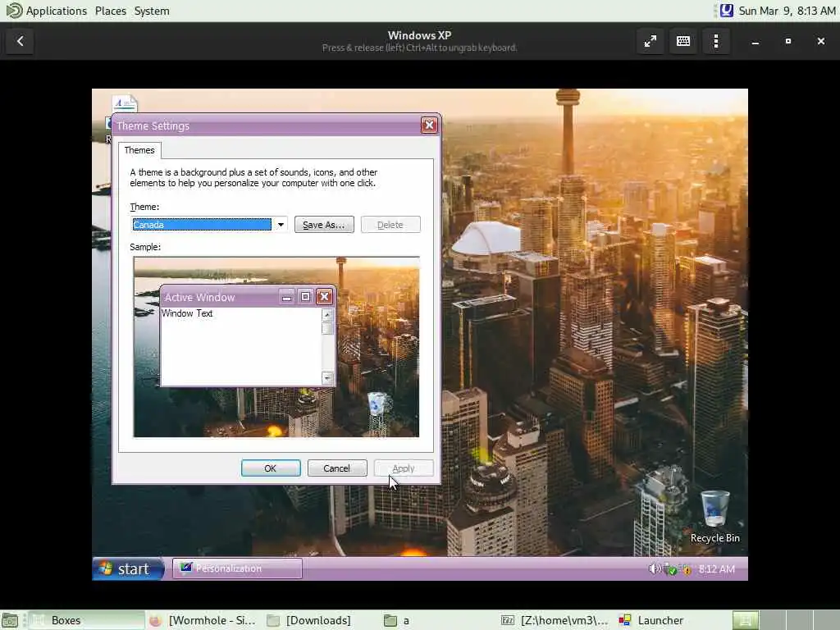Viewport: 840px width, 630px height.
Task: Close the Theme Settings dialog
Action: click(x=429, y=126)
